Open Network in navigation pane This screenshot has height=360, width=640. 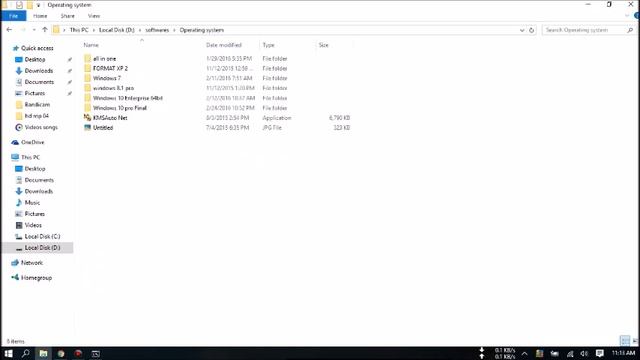coord(32,263)
